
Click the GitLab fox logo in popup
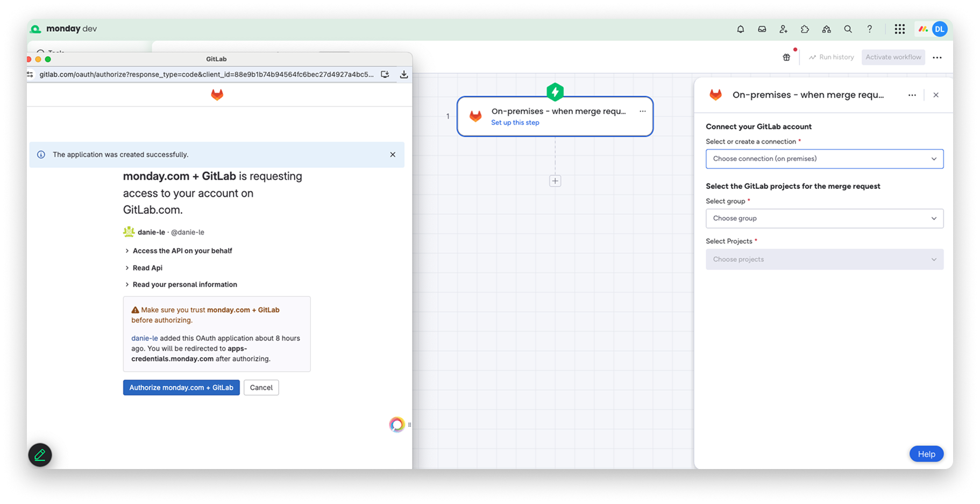click(217, 95)
